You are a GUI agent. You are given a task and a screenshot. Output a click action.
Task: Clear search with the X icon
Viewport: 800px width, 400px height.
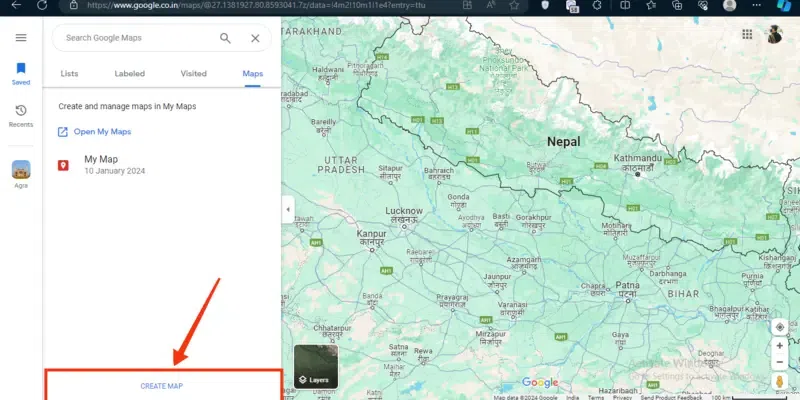pos(255,38)
